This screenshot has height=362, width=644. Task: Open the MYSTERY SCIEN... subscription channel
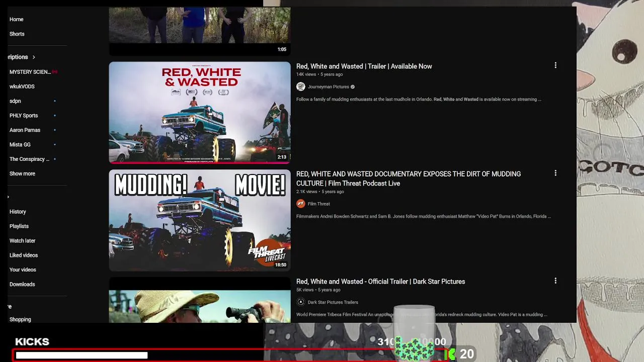tap(30, 72)
